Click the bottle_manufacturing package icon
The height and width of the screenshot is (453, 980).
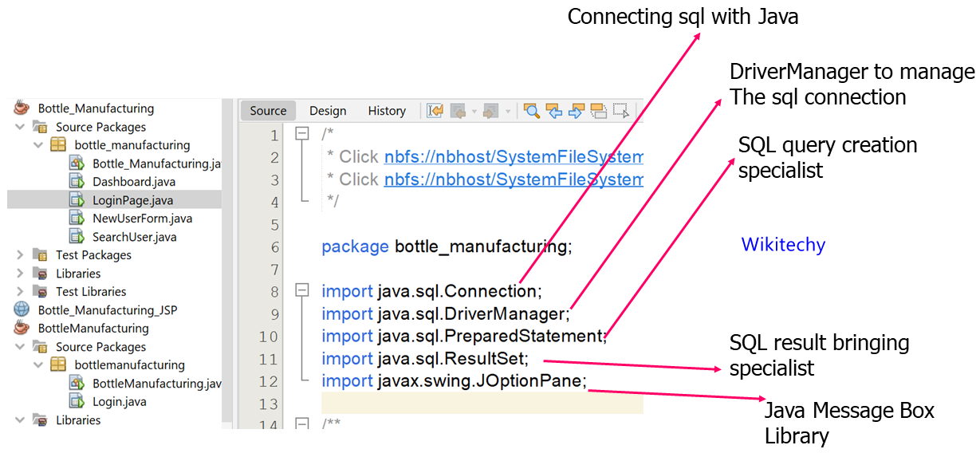pyautogui.click(x=58, y=145)
